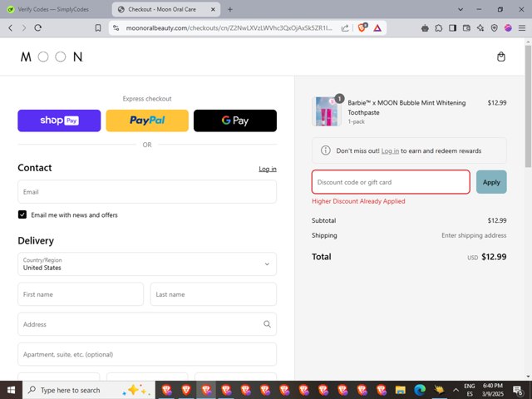This screenshot has width=532, height=399.
Task: Toggle the browser sidebar panel
Action: tap(452, 27)
